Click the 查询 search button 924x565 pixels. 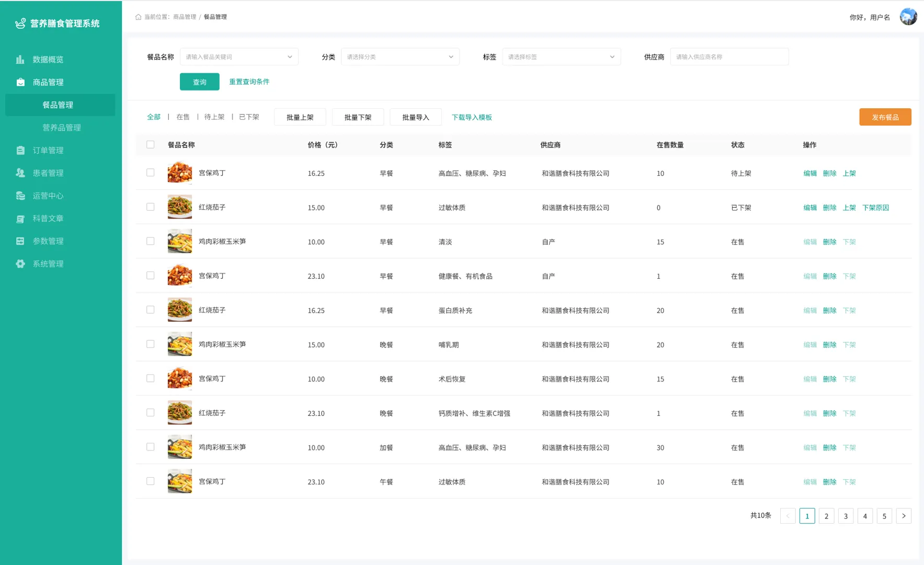[x=200, y=82]
